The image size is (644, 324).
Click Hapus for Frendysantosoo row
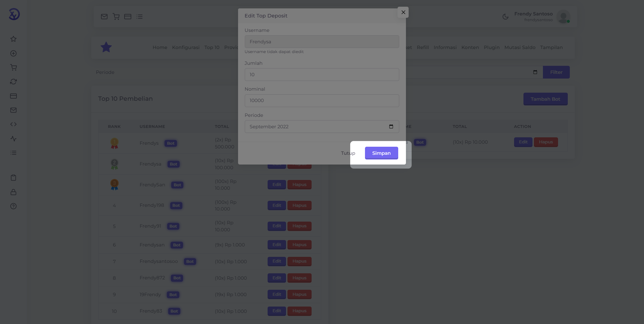coord(299,261)
